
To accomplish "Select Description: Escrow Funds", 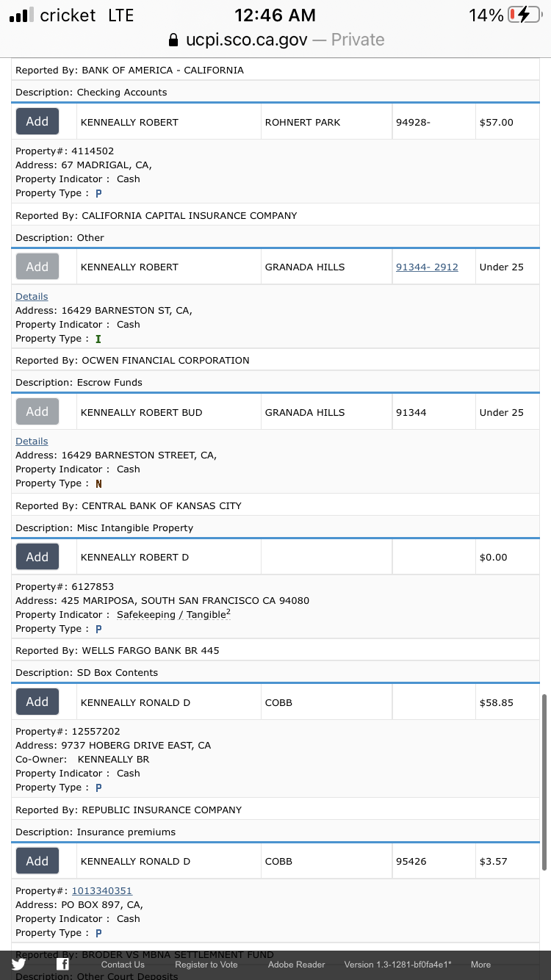I will click(79, 382).
